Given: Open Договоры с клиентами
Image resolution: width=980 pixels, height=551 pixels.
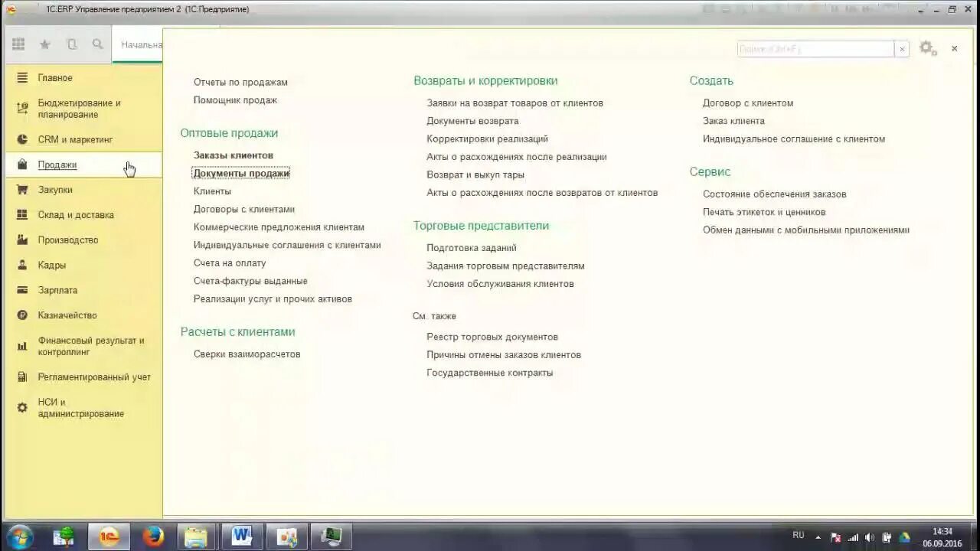Looking at the screenshot, I should (x=244, y=209).
